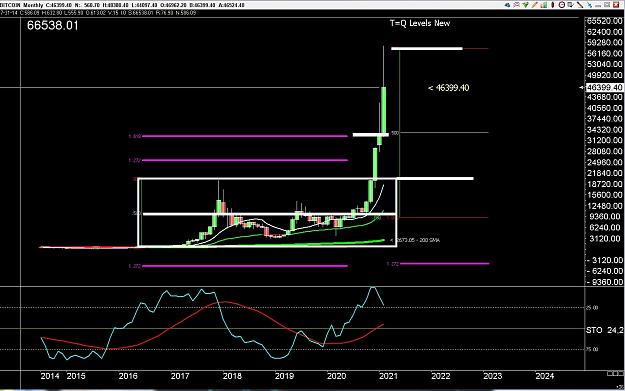Click the green arrow toolbar icon
The image size is (625, 391).
click(x=525, y=5)
